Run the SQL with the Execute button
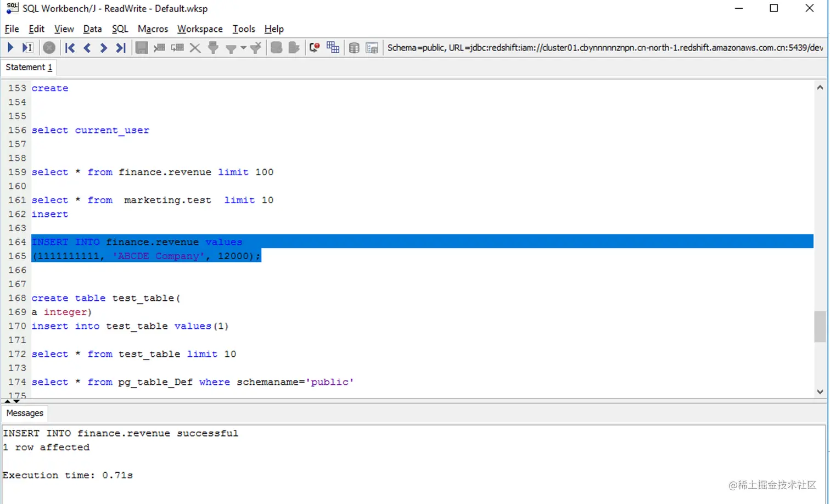 tap(10, 48)
